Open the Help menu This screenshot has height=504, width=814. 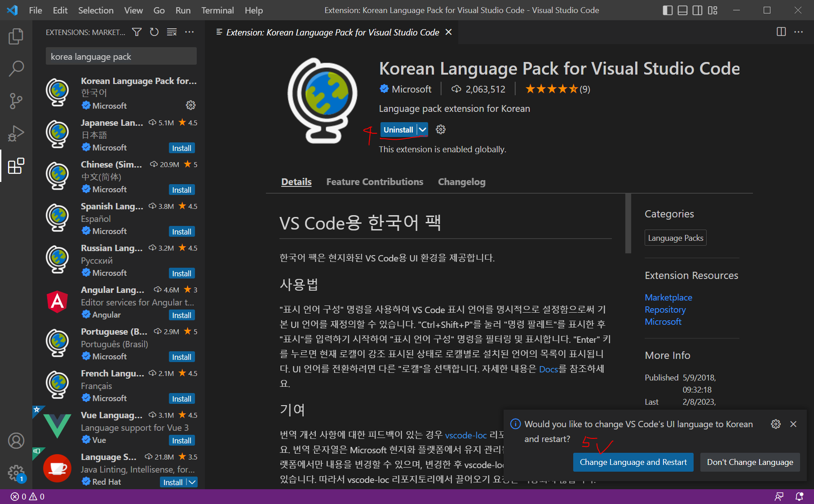[x=254, y=10]
